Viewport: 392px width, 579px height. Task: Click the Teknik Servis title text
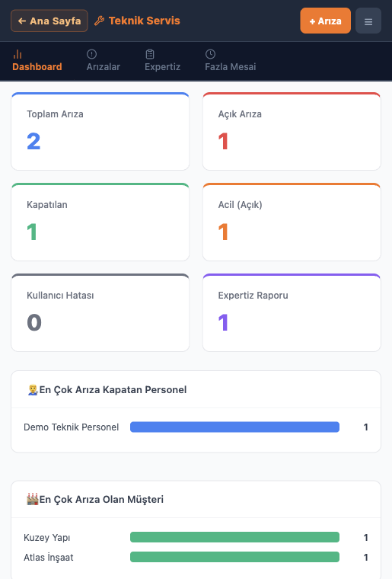click(x=144, y=21)
